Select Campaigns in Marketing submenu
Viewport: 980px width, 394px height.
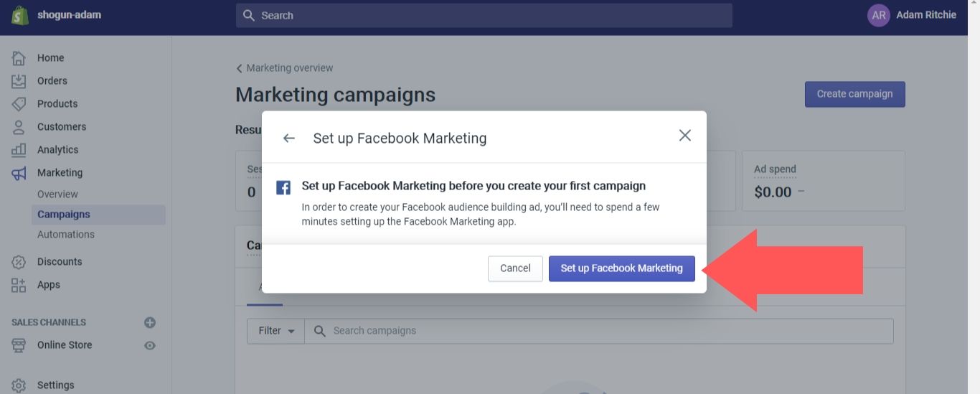[x=64, y=215]
